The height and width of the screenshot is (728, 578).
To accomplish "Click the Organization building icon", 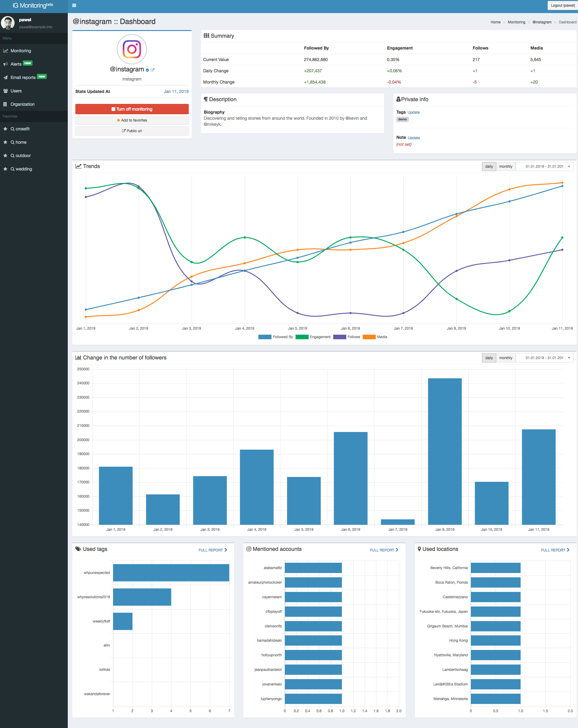I will [5, 104].
